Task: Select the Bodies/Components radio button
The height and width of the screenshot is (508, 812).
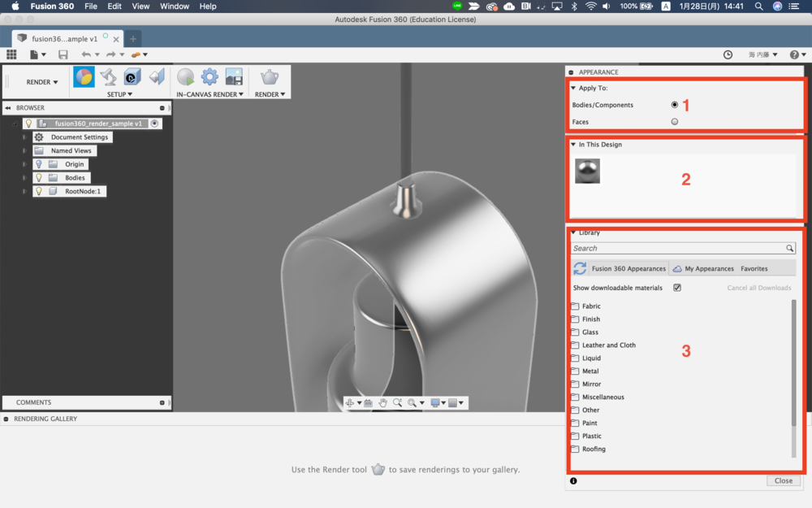Action: [674, 105]
